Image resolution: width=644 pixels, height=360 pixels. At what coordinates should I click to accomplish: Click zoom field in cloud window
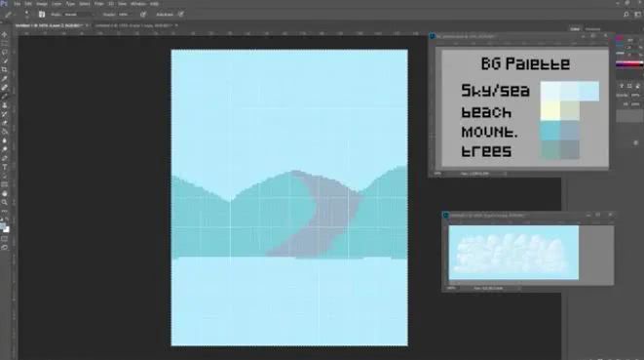(451, 289)
